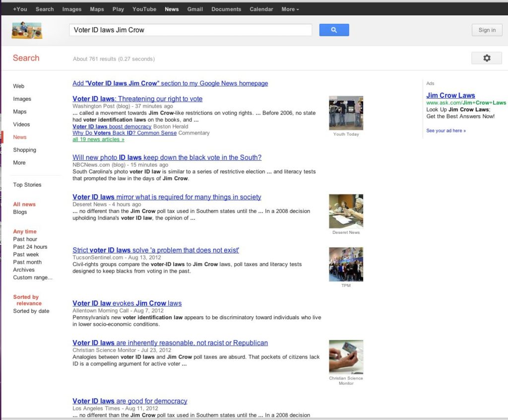Open 'Voter ID laws are good for democracy'
The image size is (508, 420).
click(x=130, y=401)
